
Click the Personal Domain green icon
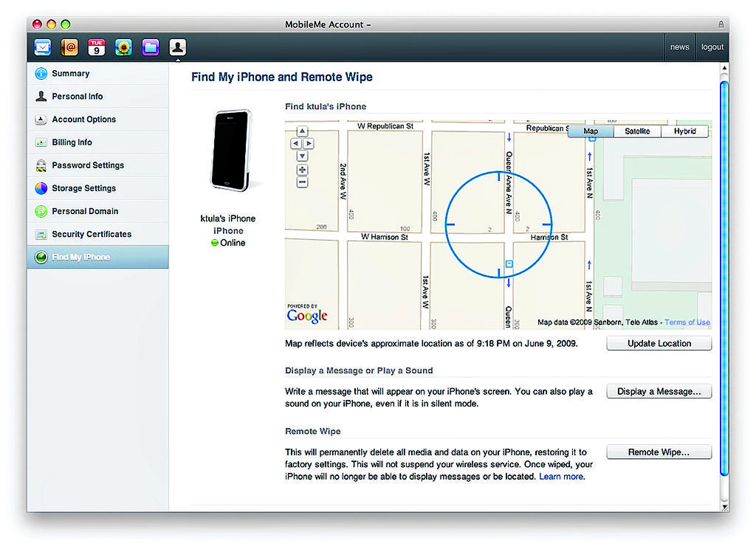click(x=41, y=211)
